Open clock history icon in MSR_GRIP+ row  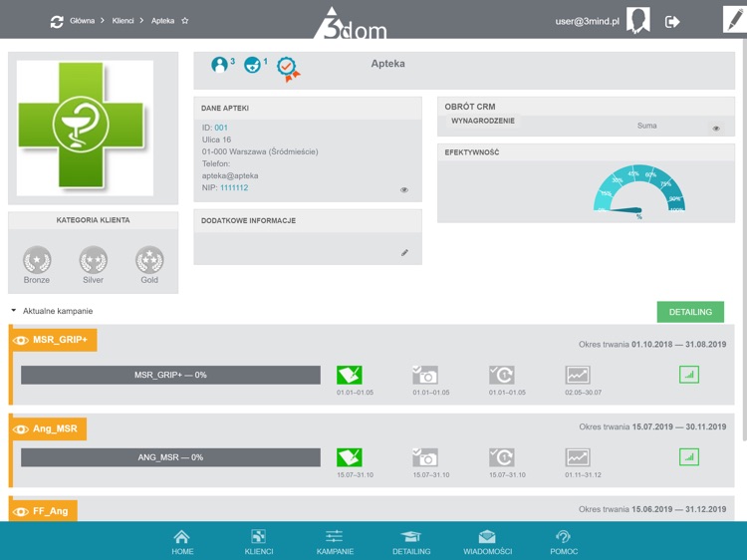[502, 375]
